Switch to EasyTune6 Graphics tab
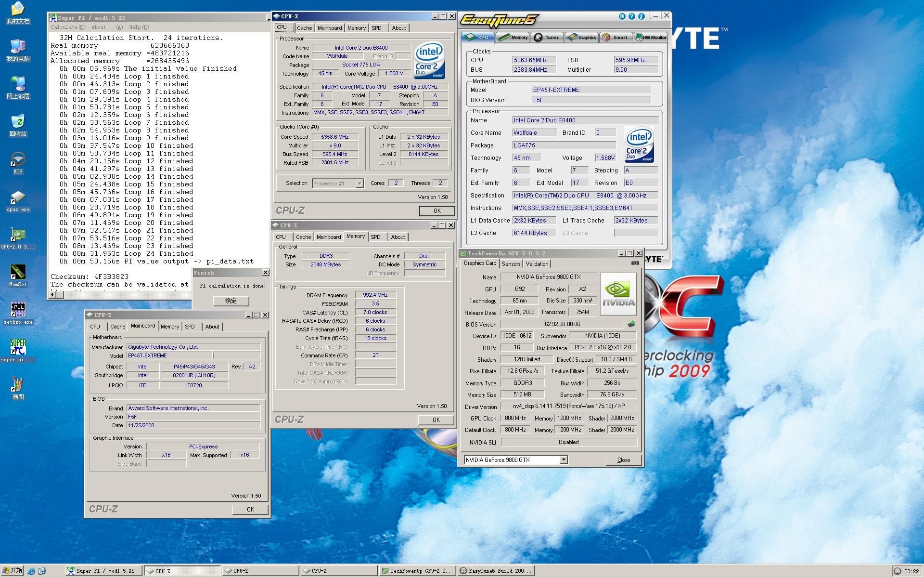This screenshot has width=924, height=578. coord(581,37)
